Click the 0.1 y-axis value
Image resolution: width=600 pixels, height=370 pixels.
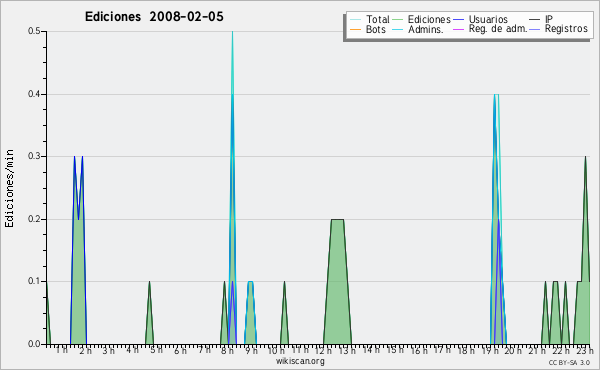(x=34, y=282)
